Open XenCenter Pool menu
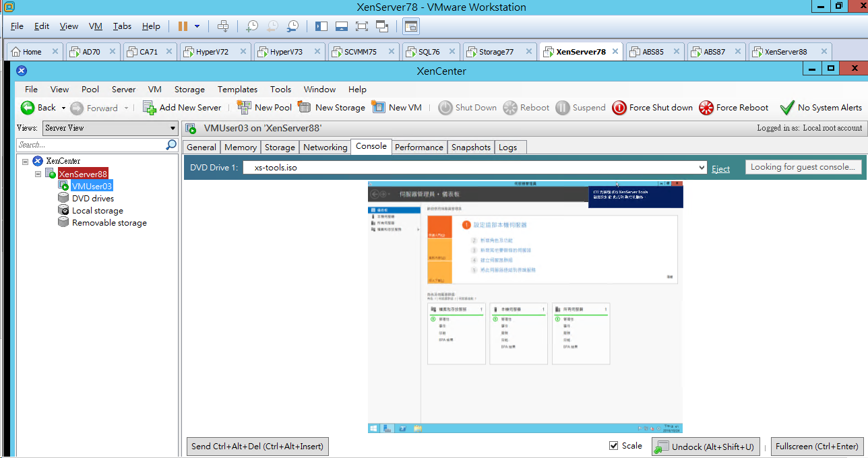The width and height of the screenshot is (868, 458). click(90, 89)
